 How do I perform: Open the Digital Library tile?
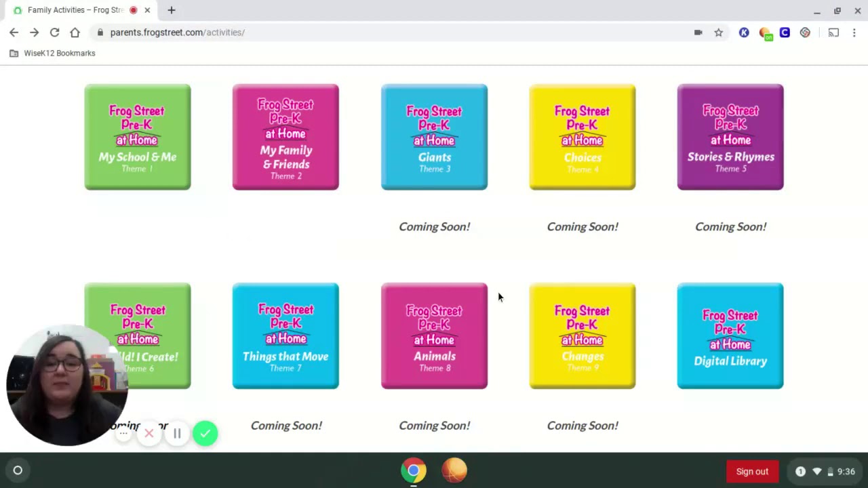pos(730,336)
